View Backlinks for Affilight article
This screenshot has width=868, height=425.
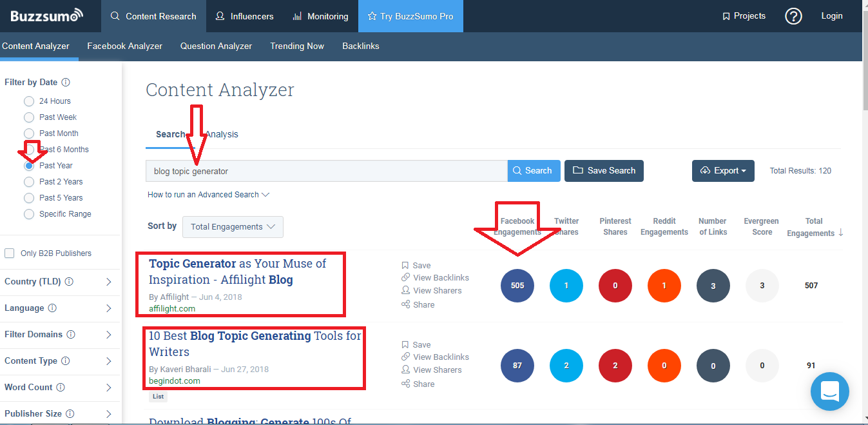click(435, 278)
